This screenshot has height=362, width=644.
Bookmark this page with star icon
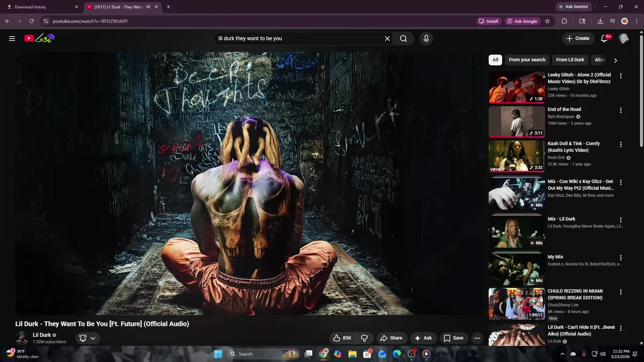pyautogui.click(x=547, y=21)
